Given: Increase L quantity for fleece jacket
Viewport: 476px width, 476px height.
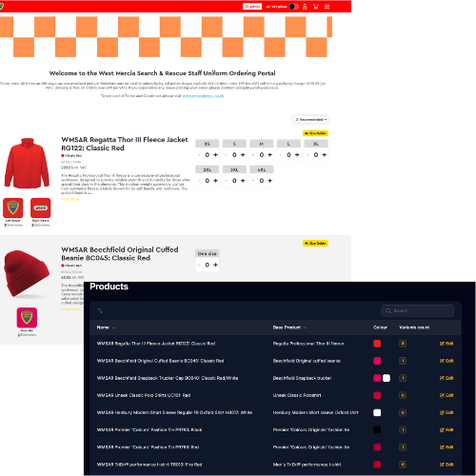Looking at the screenshot, I should [x=297, y=155].
